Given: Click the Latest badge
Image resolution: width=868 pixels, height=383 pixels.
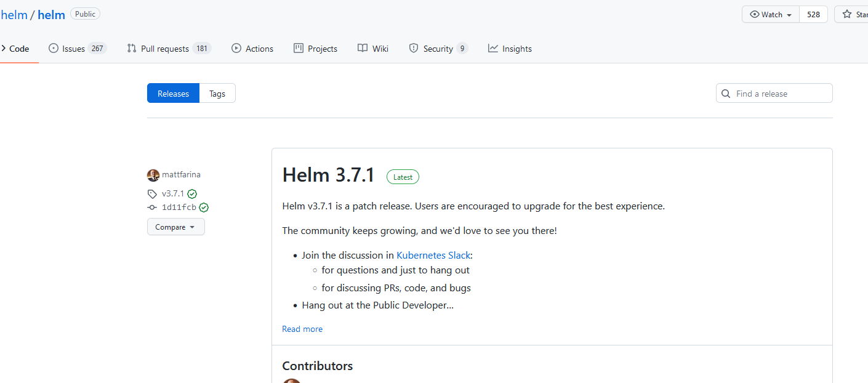Looking at the screenshot, I should [x=403, y=177].
